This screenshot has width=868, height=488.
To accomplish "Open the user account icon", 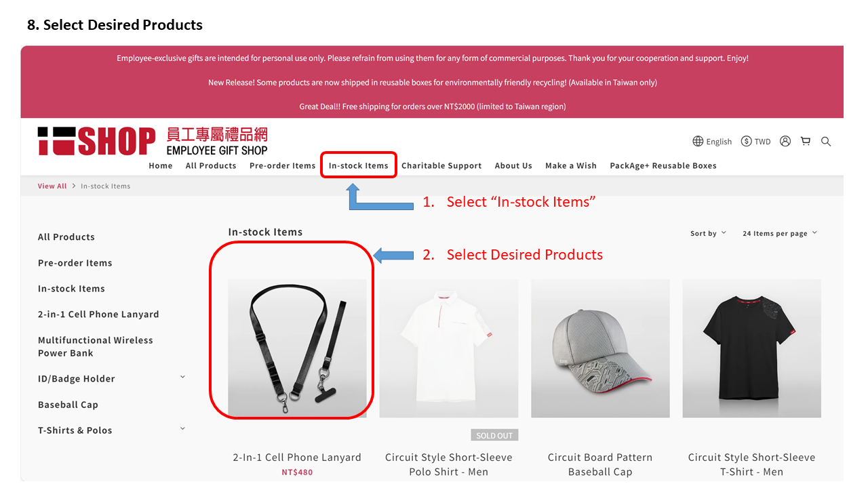I will [x=785, y=141].
